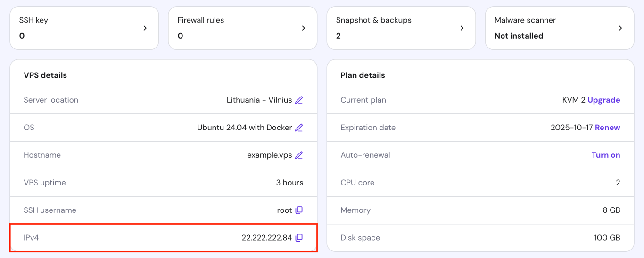
Task: Select the SSH username label
Action: tap(50, 210)
